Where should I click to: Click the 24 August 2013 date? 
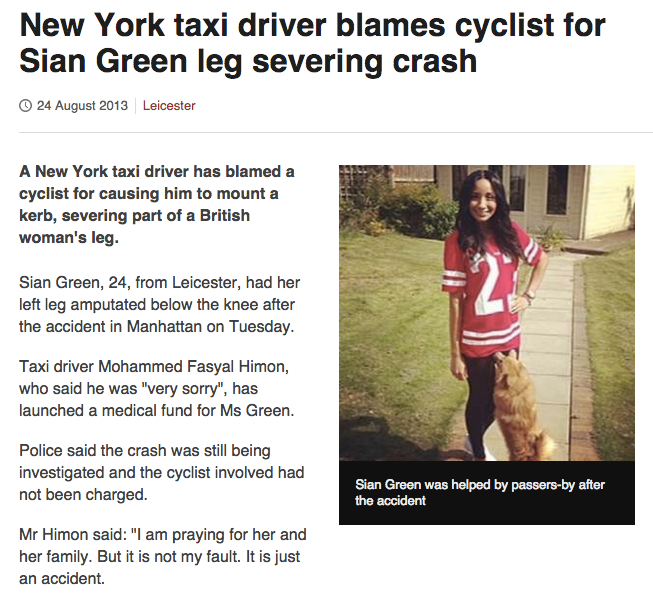82,106
